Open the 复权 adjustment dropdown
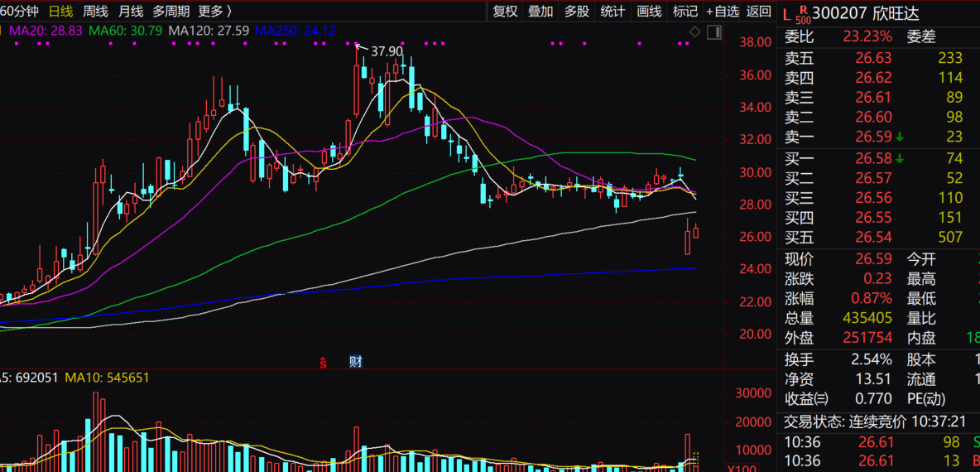The width and height of the screenshot is (980, 472). click(505, 11)
